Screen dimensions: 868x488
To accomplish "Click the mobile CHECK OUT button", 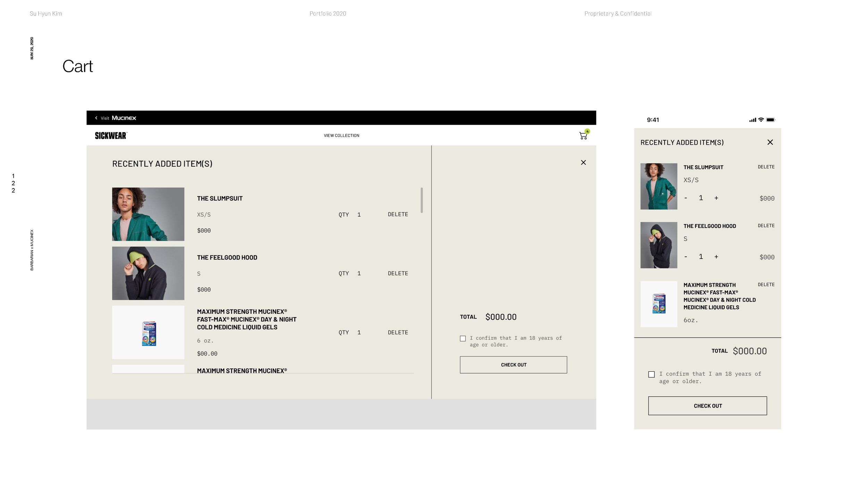I will tap(707, 406).
